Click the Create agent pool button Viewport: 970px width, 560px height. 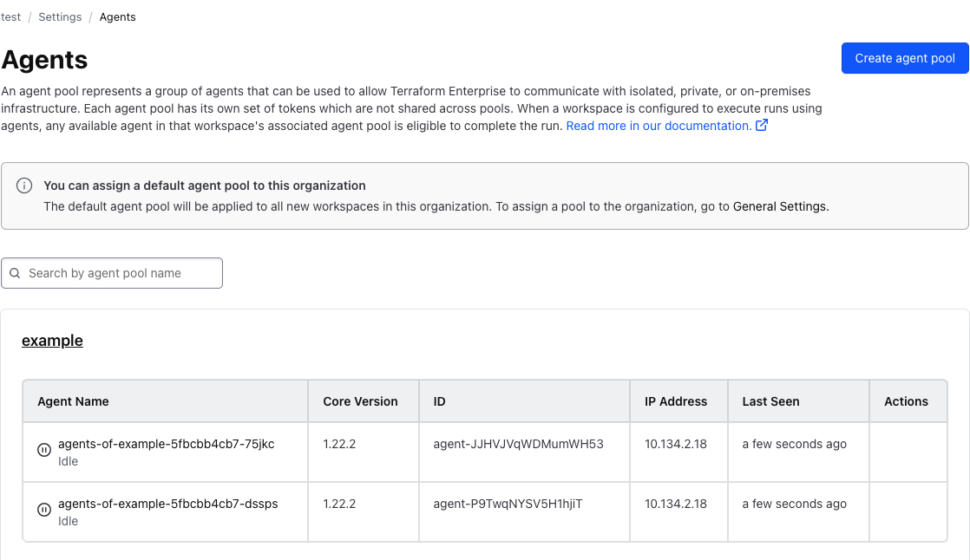point(904,58)
